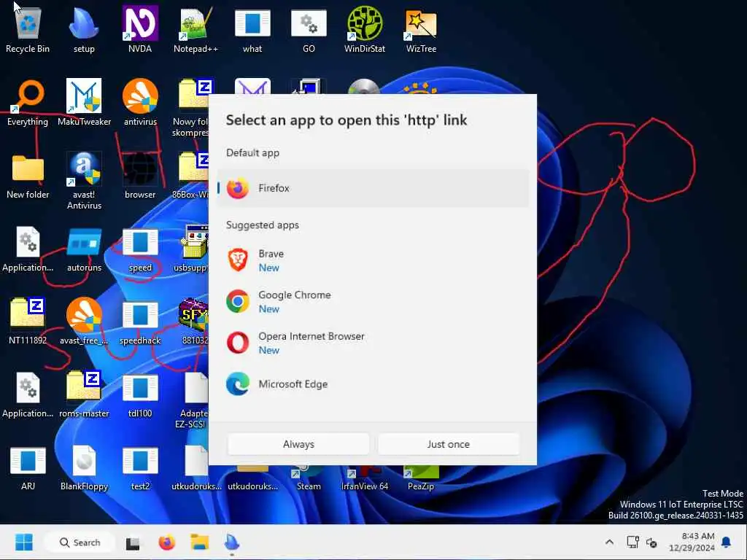Show hidden system tray icons
The height and width of the screenshot is (560, 747).
609,542
